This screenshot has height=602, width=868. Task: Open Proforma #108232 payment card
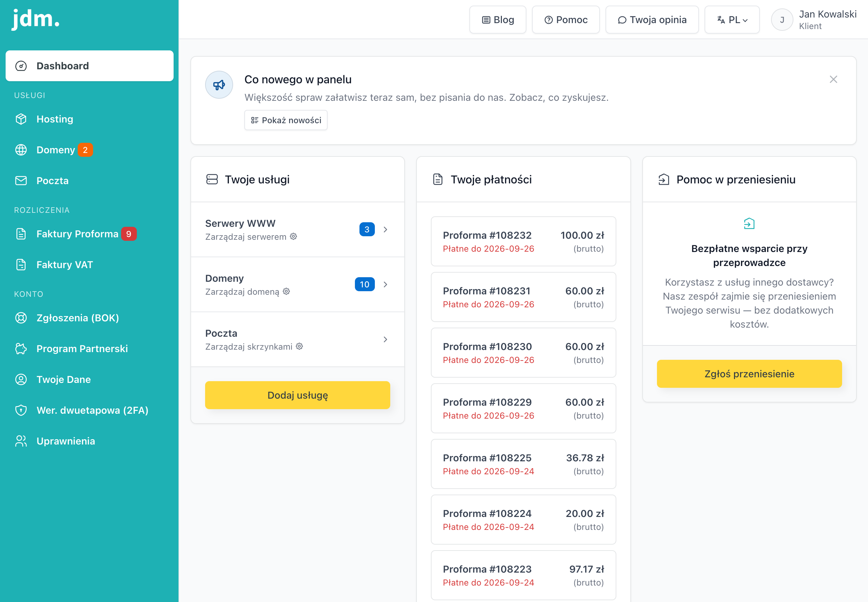(x=524, y=241)
